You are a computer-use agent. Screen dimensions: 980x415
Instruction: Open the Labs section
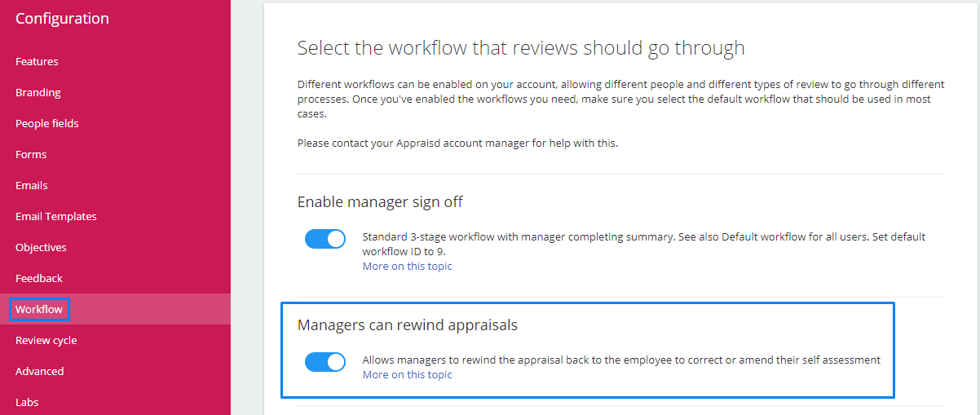click(27, 402)
